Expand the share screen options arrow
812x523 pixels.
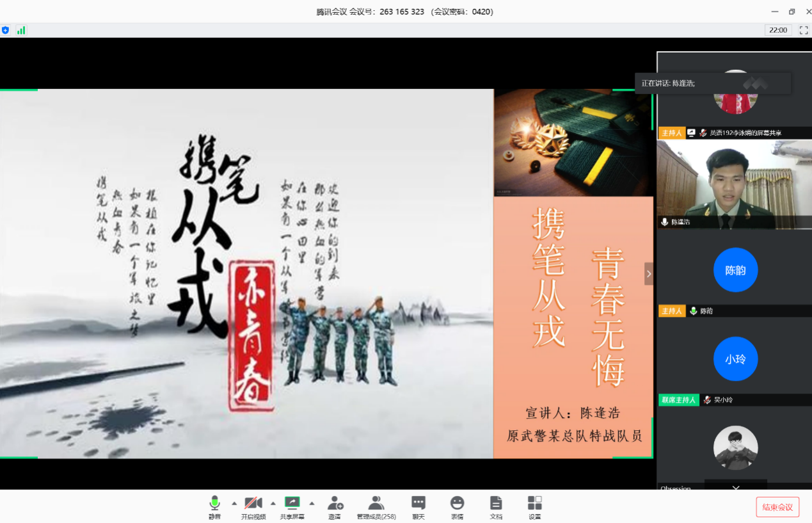312,503
